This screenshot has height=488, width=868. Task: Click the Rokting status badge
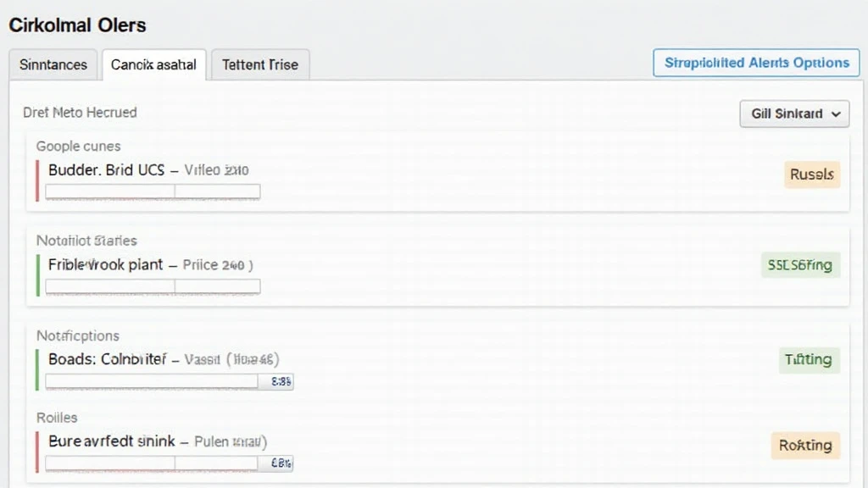click(804, 445)
